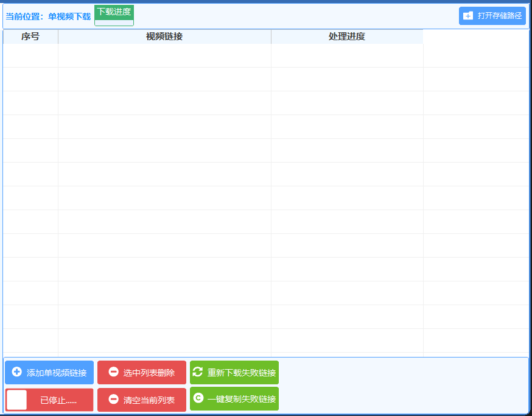Toggle the 已停止 switch
The height and width of the screenshot is (416, 532).
17,400
